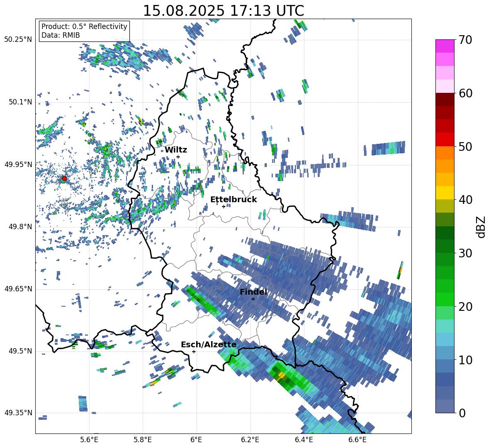Click the Wiltz city label

pos(176,150)
